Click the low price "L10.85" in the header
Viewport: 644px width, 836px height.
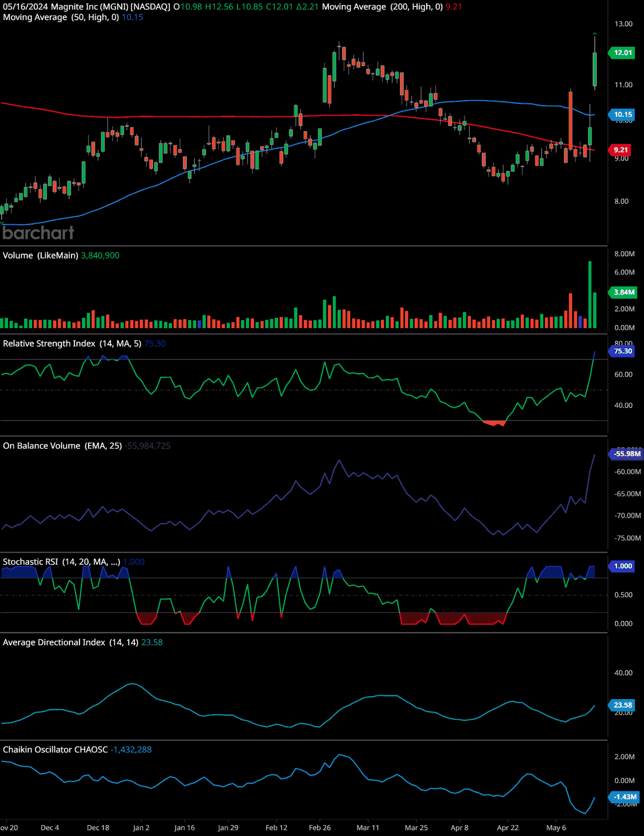pyautogui.click(x=250, y=7)
